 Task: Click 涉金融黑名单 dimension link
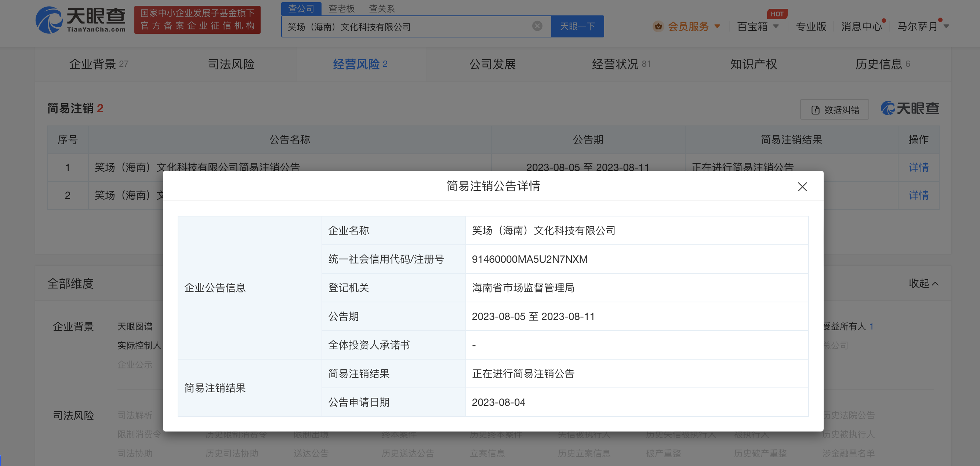848,453
